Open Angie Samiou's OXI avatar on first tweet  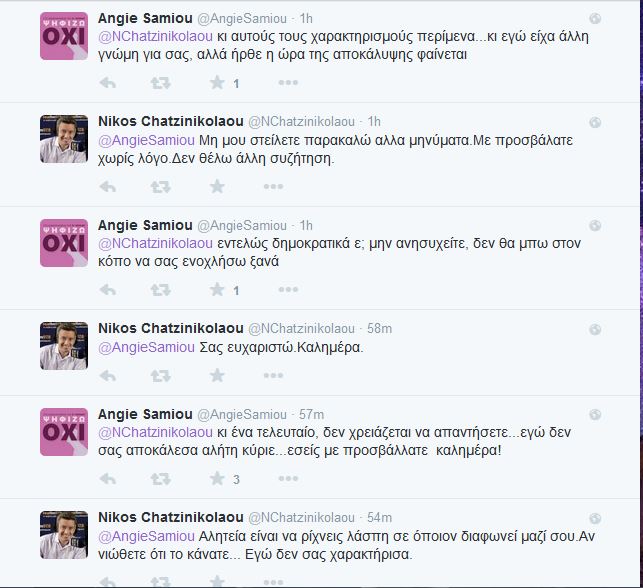click(x=63, y=37)
